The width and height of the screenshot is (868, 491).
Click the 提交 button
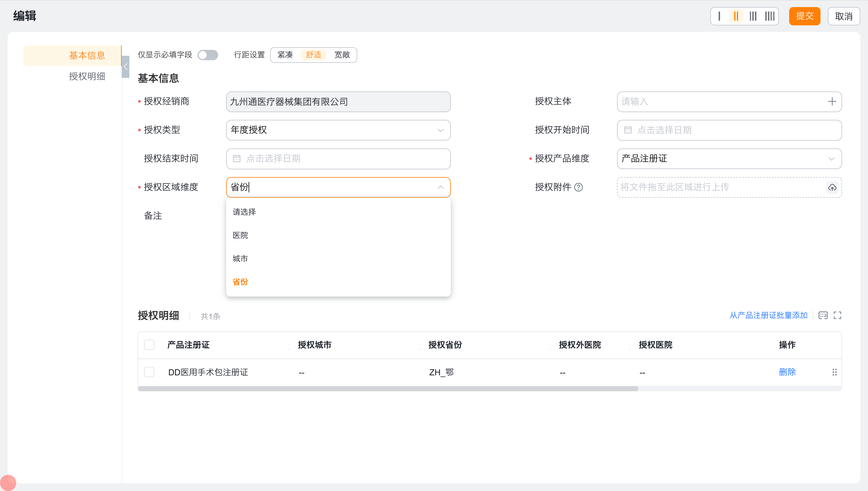[804, 16]
